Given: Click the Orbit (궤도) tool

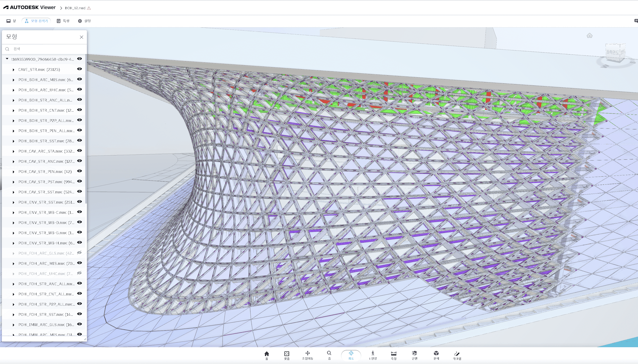Looking at the screenshot, I should coord(351,355).
